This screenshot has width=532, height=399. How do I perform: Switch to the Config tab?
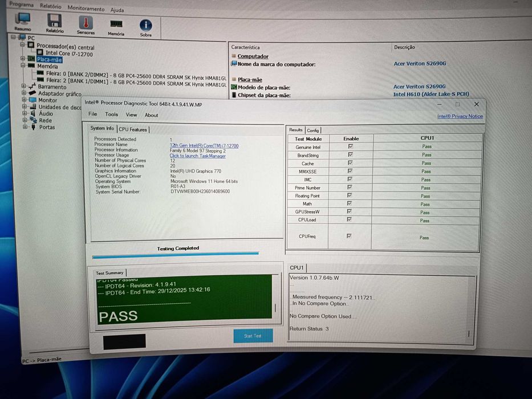313,131
